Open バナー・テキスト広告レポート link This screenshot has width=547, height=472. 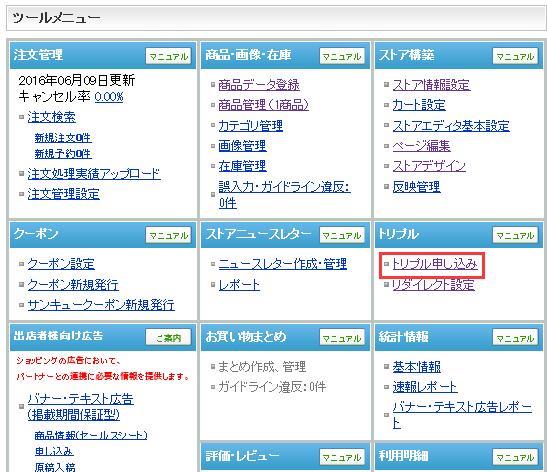[x=462, y=415]
